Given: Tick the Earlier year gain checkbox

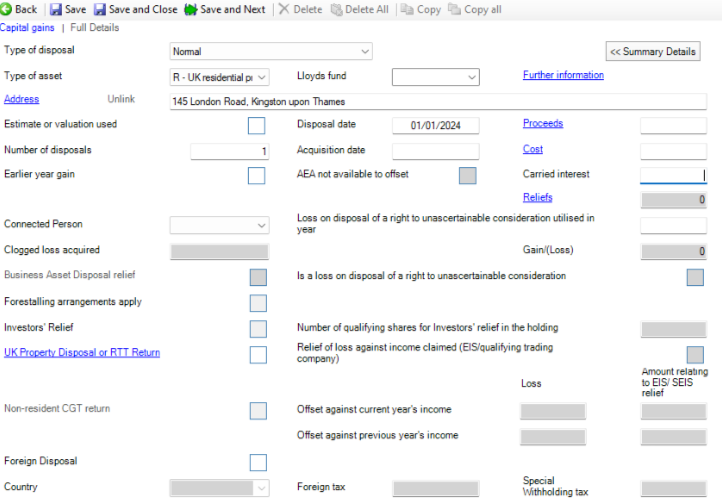Looking at the screenshot, I should [x=256, y=175].
